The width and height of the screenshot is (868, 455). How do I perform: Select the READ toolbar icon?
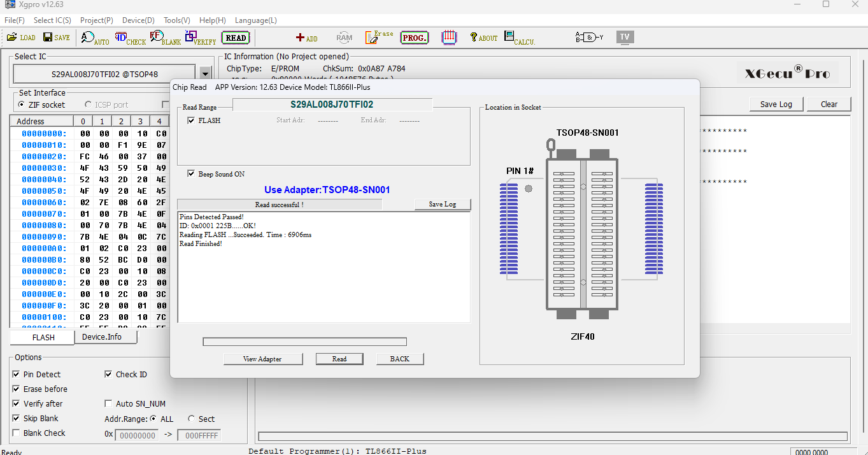coord(235,38)
